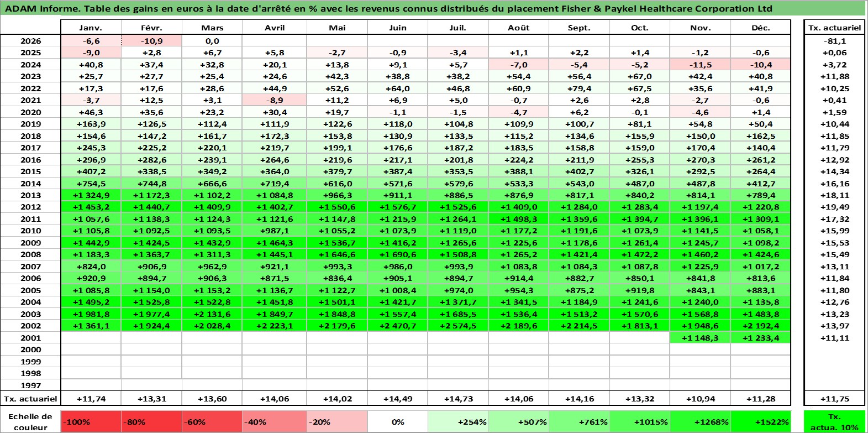Image resolution: width=868 pixels, height=433 pixels.
Task: Click the ADAM Informe title bar
Action: 433,8
